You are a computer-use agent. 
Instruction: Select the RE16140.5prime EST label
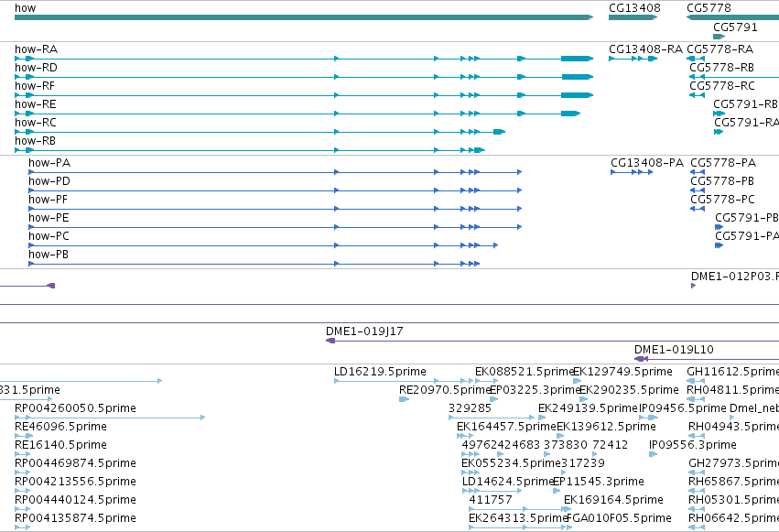click(60, 445)
